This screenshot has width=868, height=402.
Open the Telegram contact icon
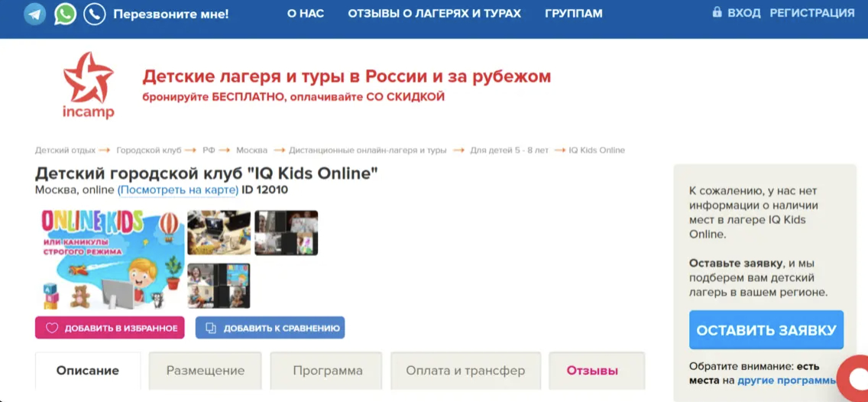(x=35, y=14)
